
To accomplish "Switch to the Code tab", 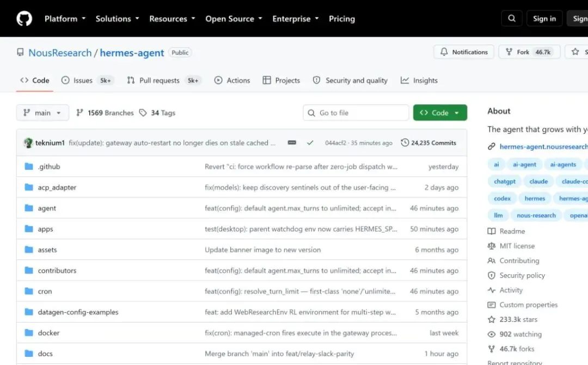I will 35,80.
